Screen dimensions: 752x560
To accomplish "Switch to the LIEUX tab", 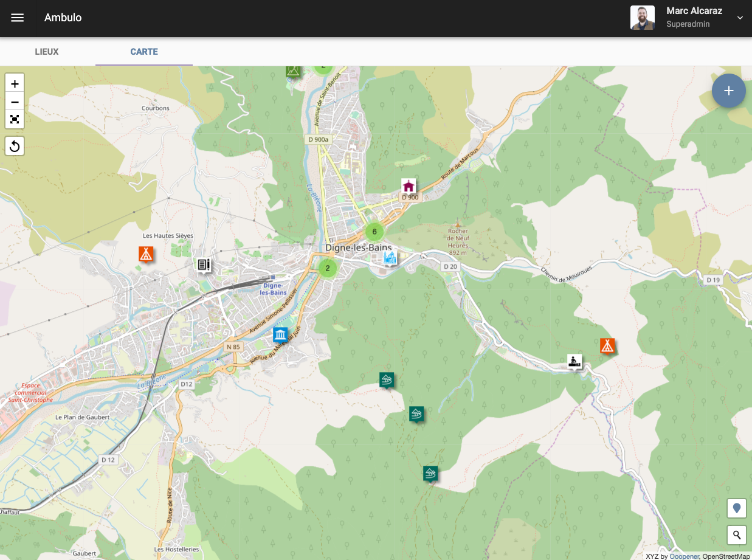I will [47, 52].
